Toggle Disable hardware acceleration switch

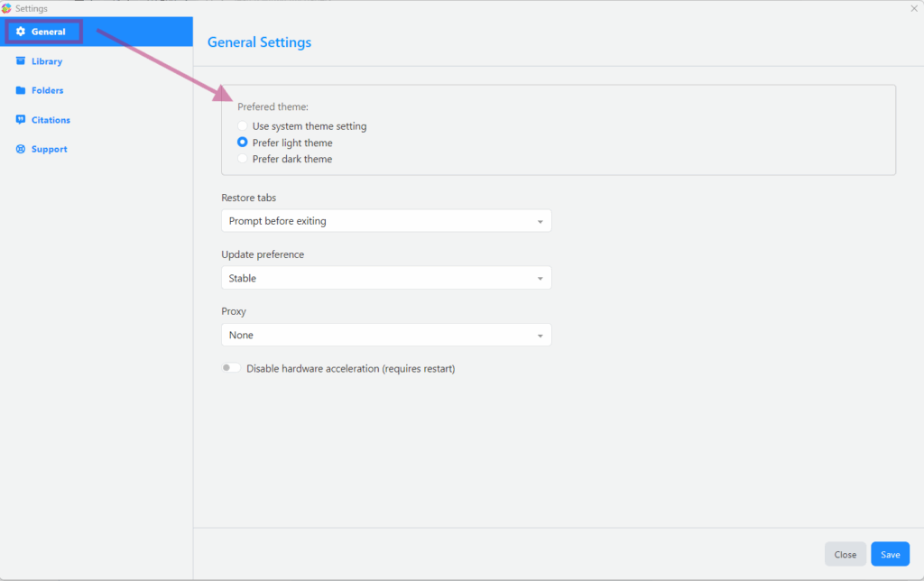tap(231, 368)
